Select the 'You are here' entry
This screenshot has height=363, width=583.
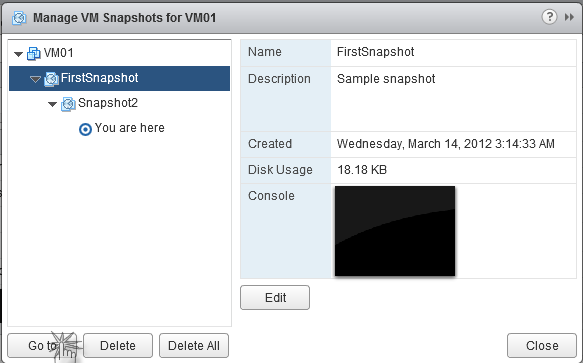point(129,128)
